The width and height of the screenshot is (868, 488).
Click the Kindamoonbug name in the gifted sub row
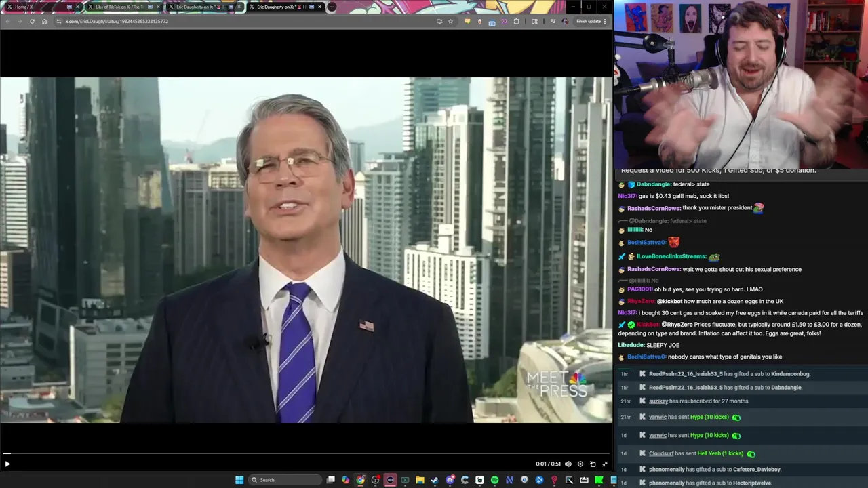(x=790, y=374)
